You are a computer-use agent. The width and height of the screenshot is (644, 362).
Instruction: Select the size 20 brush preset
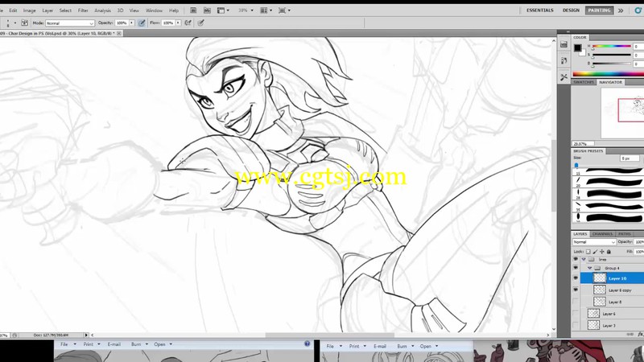point(608,182)
